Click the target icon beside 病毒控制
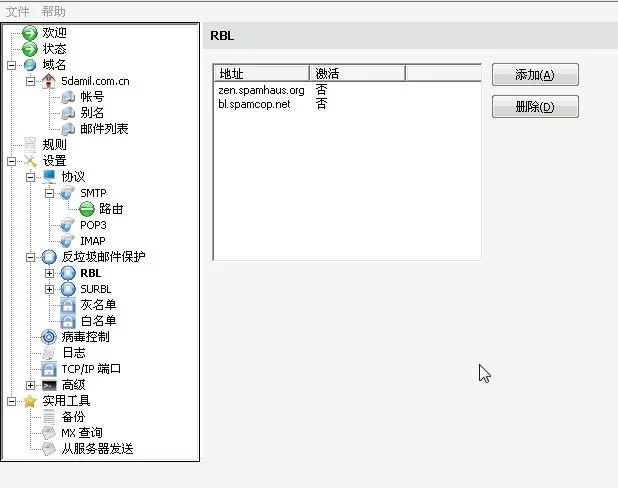Image resolution: width=618 pixels, height=488 pixels. [49, 337]
